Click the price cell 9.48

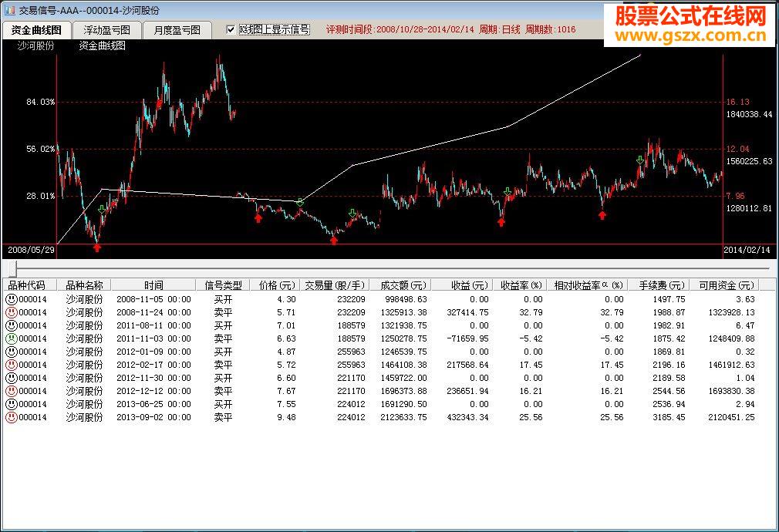coord(286,417)
